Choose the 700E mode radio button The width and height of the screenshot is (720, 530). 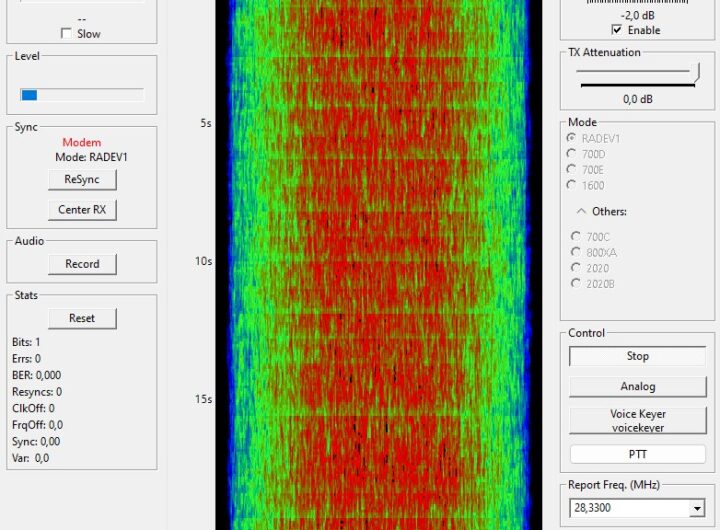click(x=572, y=169)
